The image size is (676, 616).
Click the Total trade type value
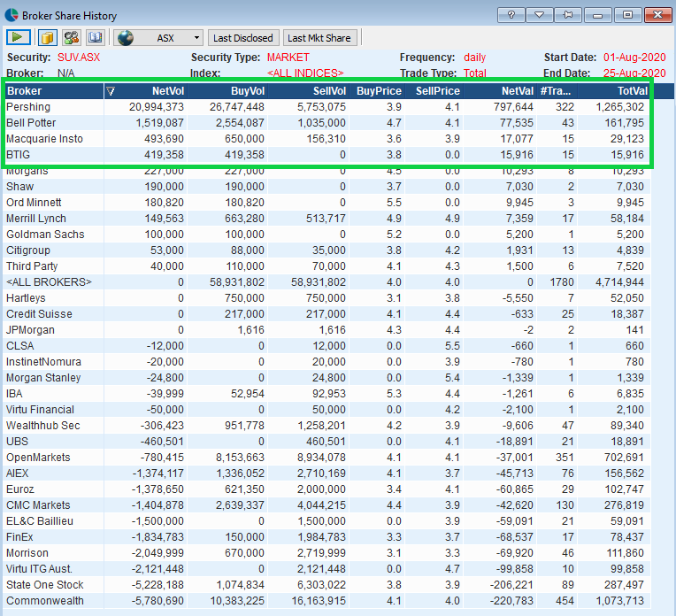click(474, 73)
